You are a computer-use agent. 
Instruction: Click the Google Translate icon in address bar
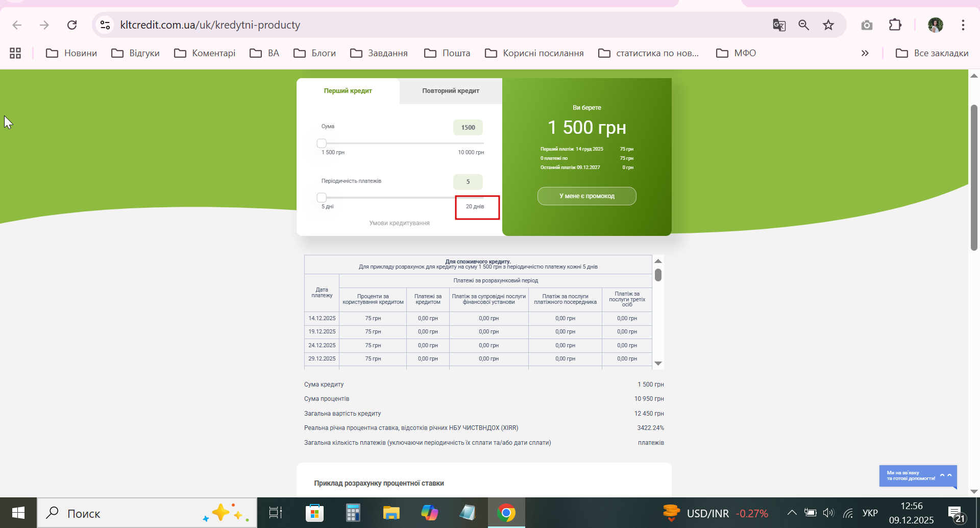[x=779, y=25]
